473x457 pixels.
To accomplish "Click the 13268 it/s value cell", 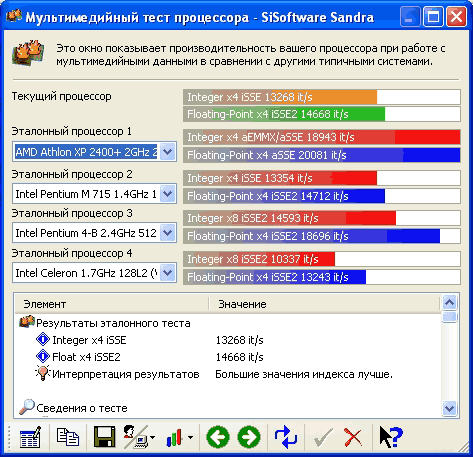I will click(240, 340).
